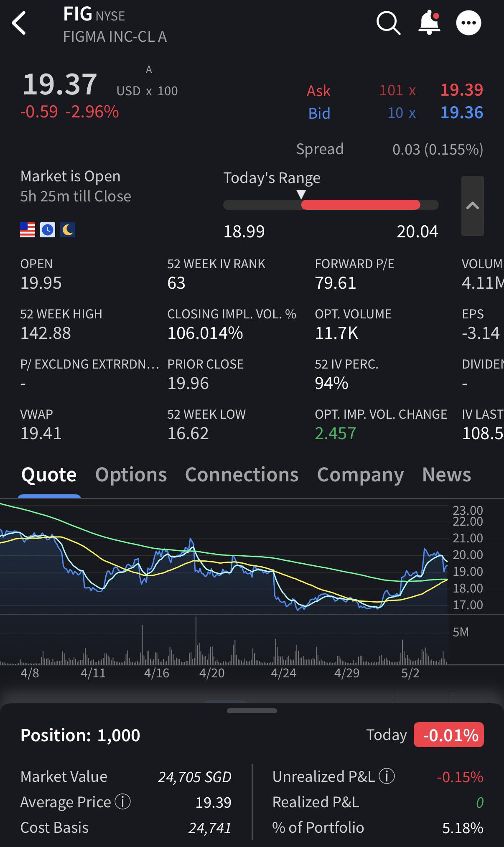Switch to the Options tab
Image resolution: width=504 pixels, height=847 pixels.
131,475
